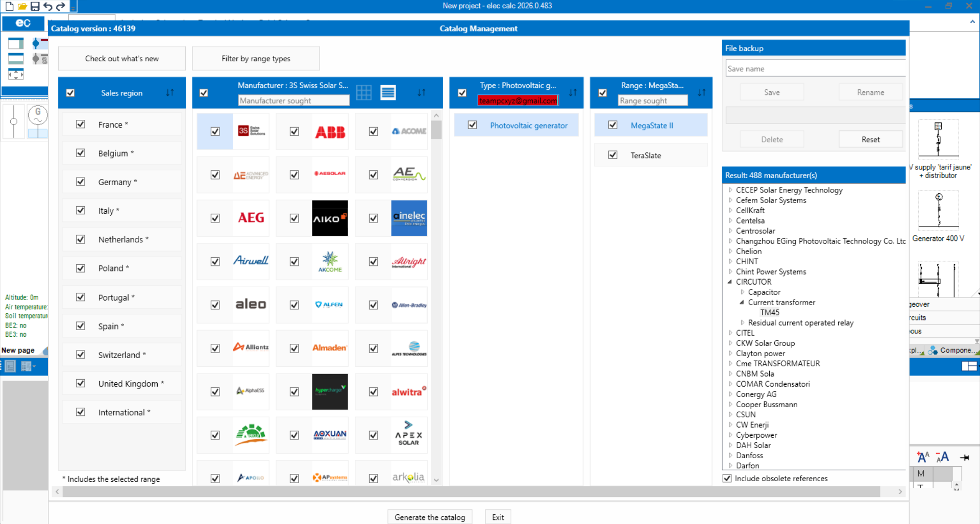Image resolution: width=980 pixels, height=524 pixels.
Task: Uncheck the Photovoltaic generator type
Action: pos(473,125)
